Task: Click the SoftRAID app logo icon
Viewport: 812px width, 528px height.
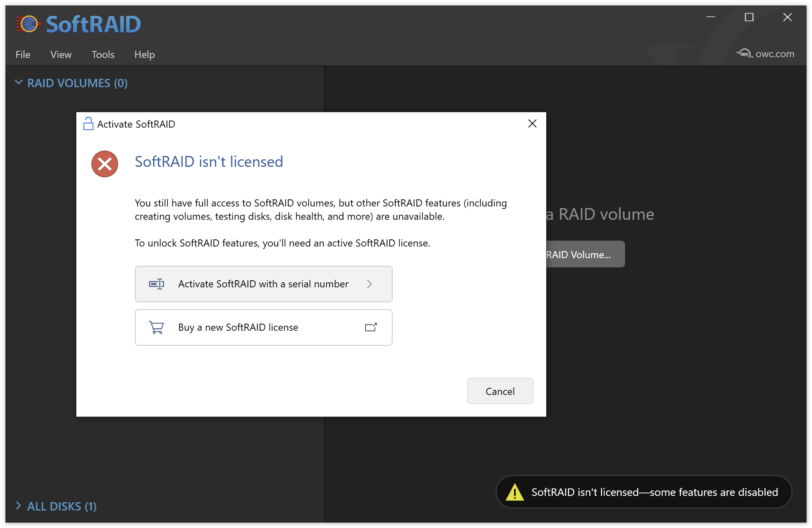Action: 28,24
